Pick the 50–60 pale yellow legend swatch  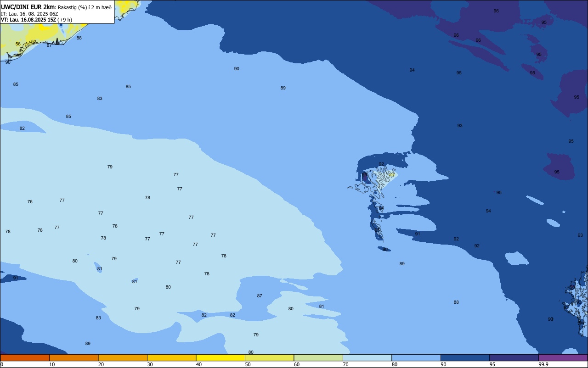(x=269, y=358)
